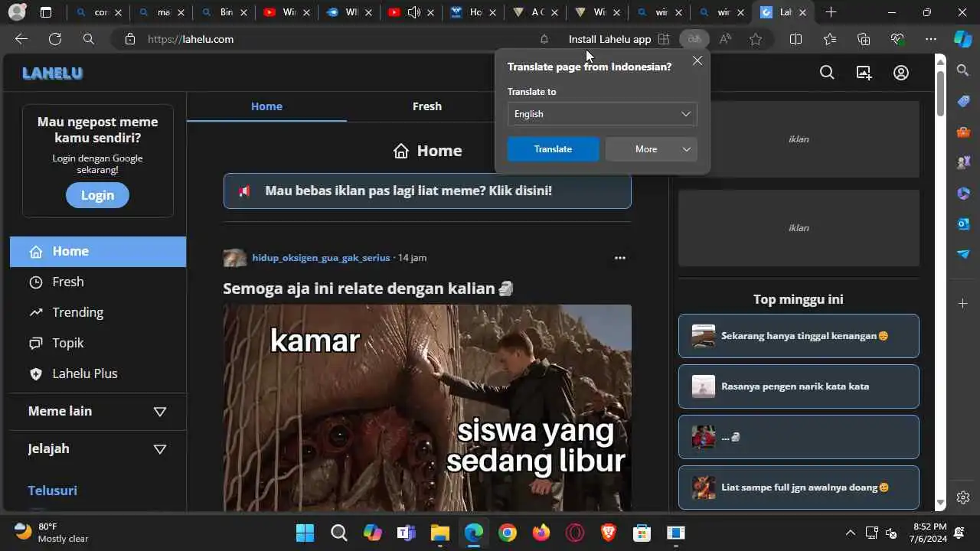This screenshot has height=551, width=980.
Task: Open Lahelu Plus in the sidebar
Action: tap(98, 373)
